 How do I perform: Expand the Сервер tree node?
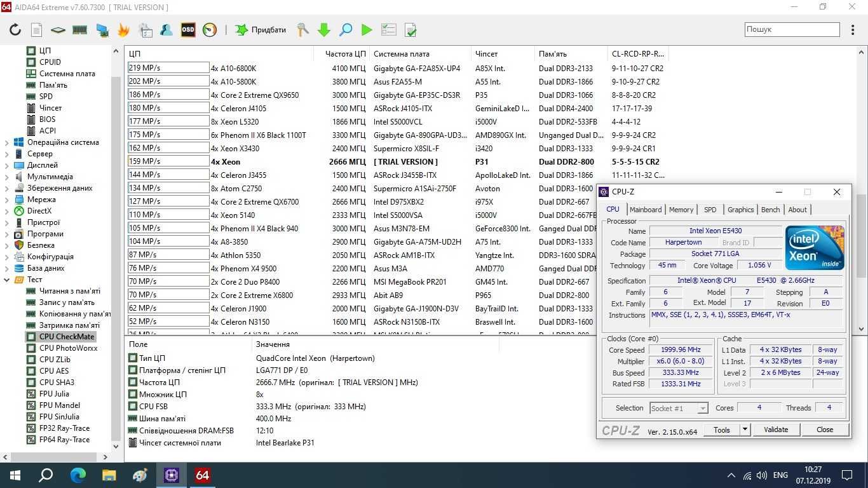click(7, 154)
